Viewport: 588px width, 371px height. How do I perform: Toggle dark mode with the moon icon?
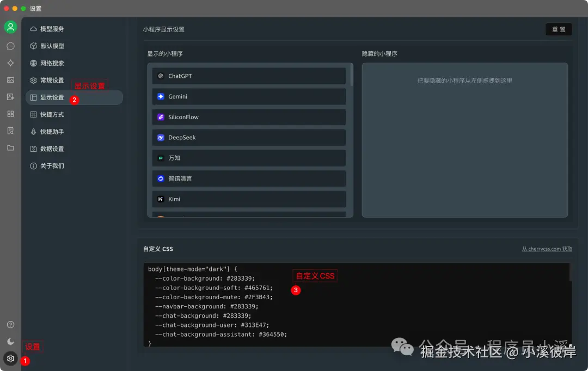[x=10, y=341]
